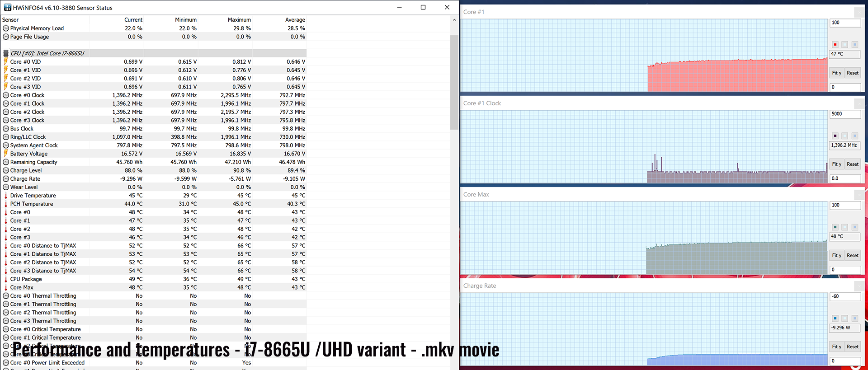Click Fit y in the Core Max graph
868x370 pixels.
coord(837,255)
